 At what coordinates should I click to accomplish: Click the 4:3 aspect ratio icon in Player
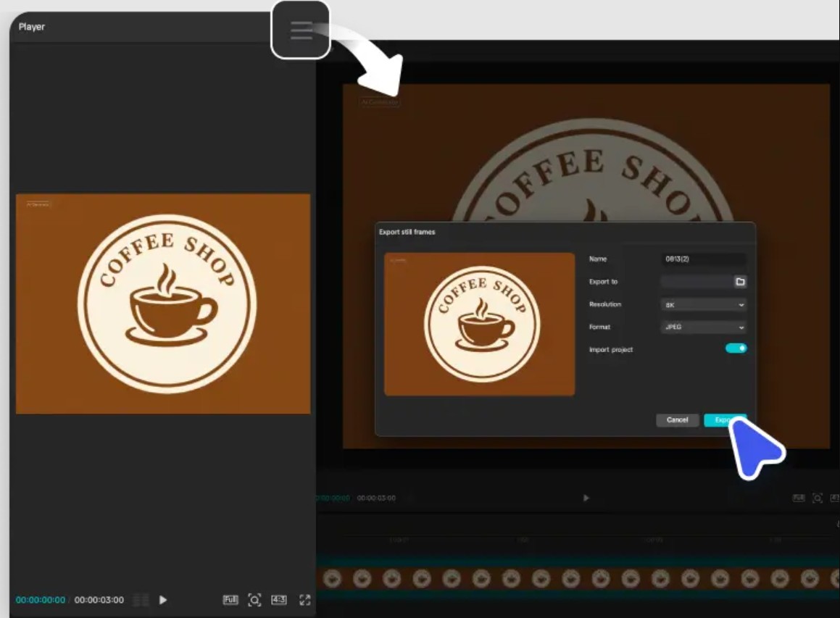[x=279, y=600]
